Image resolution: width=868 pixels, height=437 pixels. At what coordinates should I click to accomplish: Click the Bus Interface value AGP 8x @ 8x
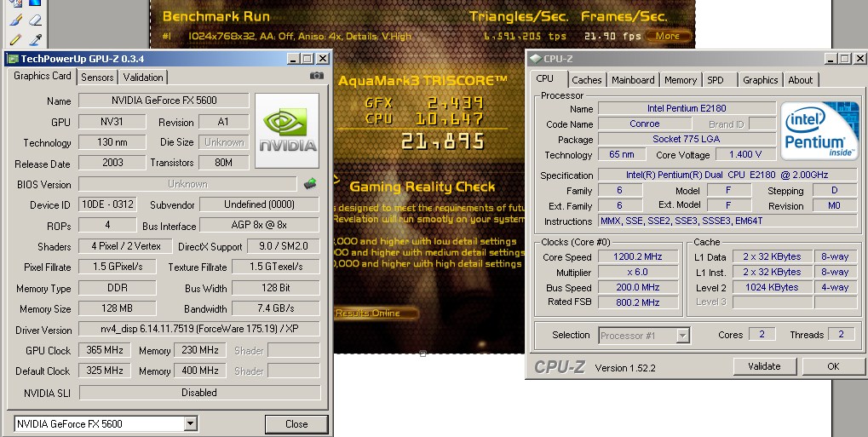coord(259,225)
